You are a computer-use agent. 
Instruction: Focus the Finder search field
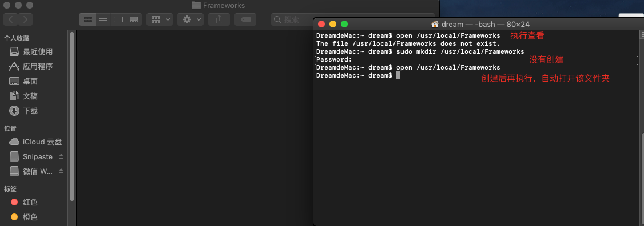(292, 19)
